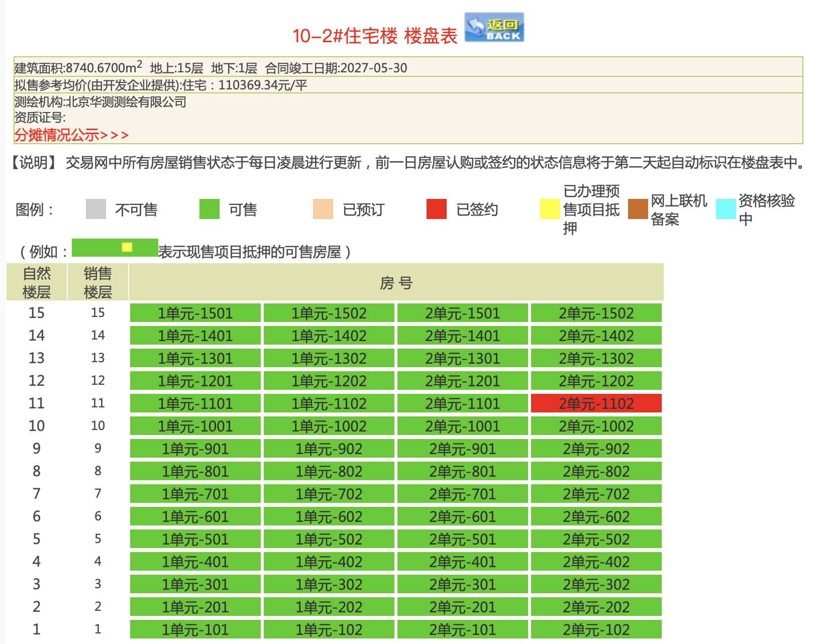Open room 2单元-1502
The image size is (818, 644).
pyautogui.click(x=596, y=313)
